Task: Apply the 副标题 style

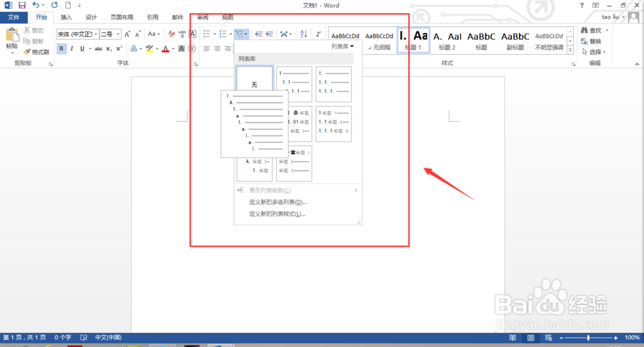Action: pos(515,41)
